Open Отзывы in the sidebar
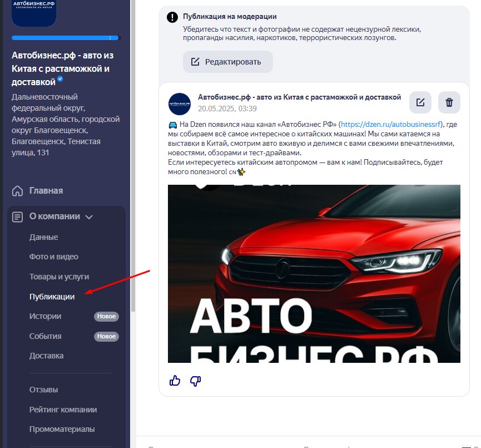This screenshot has height=448, width=481. click(x=43, y=390)
